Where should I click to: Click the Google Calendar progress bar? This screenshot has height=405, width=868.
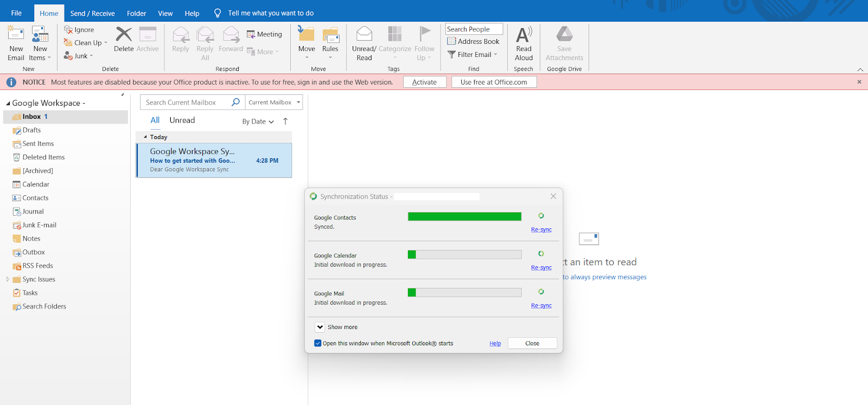(465, 254)
